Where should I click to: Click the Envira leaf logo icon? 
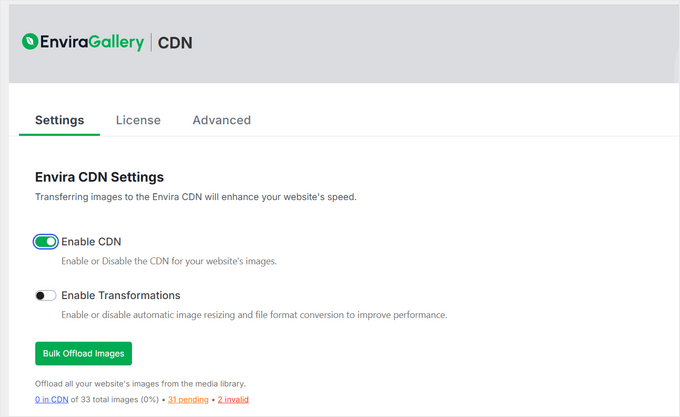pyautogui.click(x=30, y=42)
